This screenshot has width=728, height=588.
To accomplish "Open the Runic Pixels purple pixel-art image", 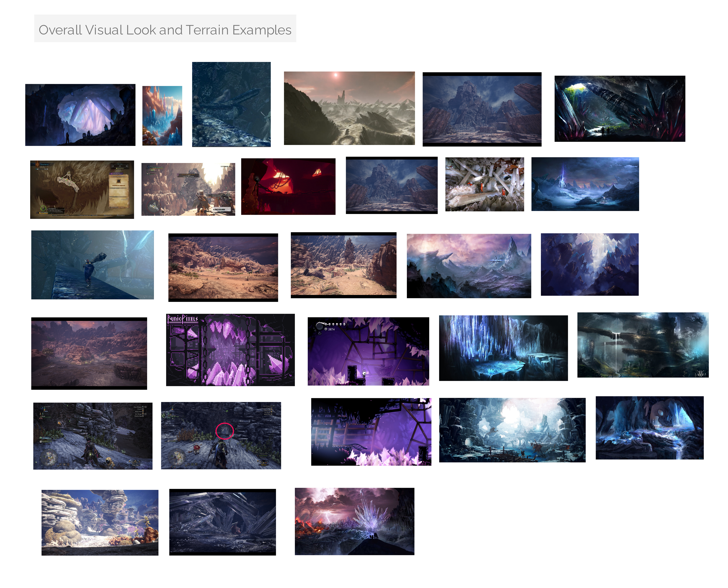I will point(230,350).
